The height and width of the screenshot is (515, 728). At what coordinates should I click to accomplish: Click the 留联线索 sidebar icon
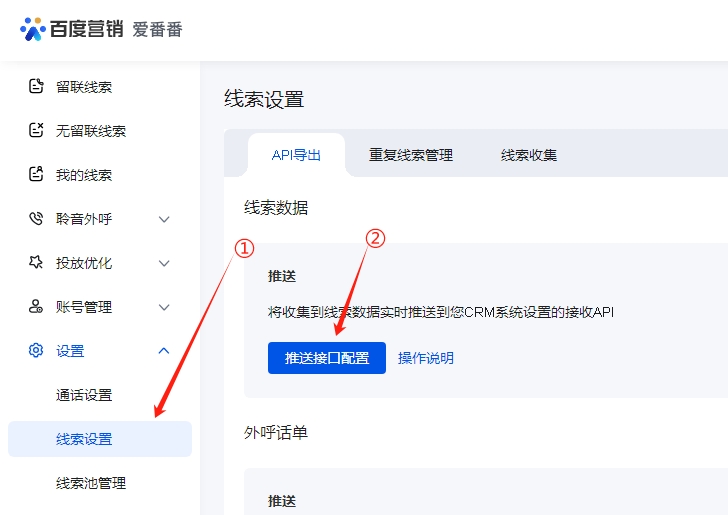(36, 87)
